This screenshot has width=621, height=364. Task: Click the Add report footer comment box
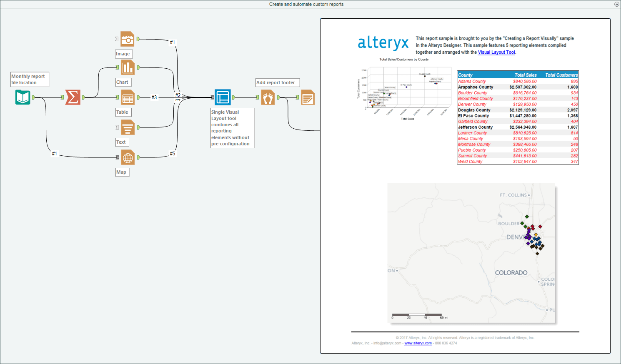(x=277, y=82)
